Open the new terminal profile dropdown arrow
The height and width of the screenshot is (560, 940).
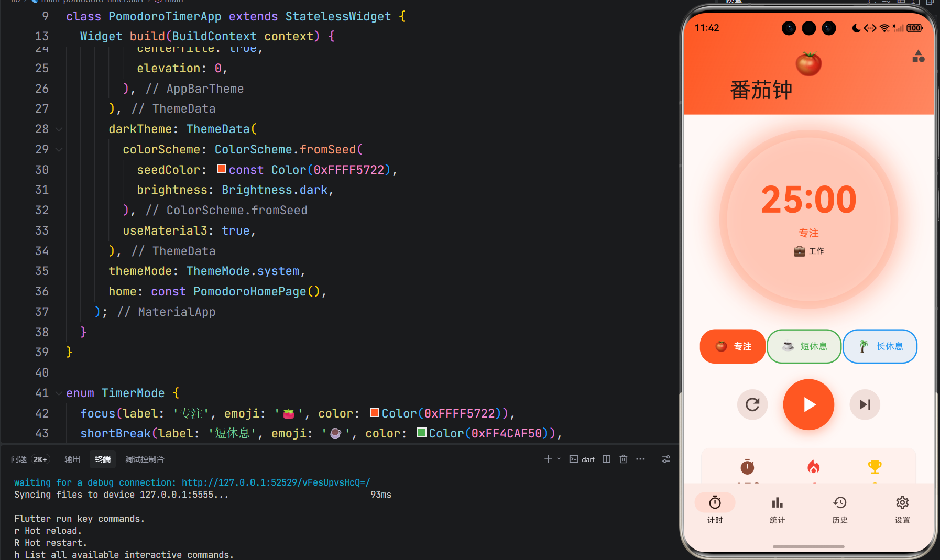(x=559, y=459)
